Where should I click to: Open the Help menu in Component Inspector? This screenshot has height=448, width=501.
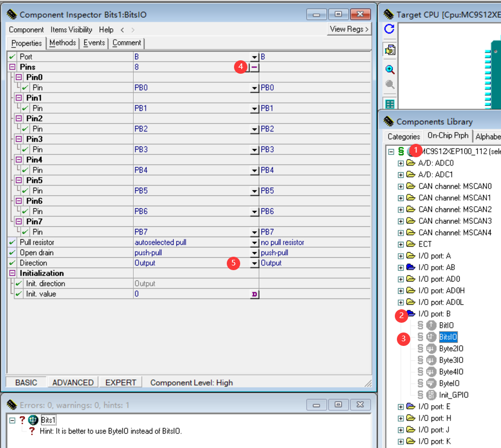106,30
